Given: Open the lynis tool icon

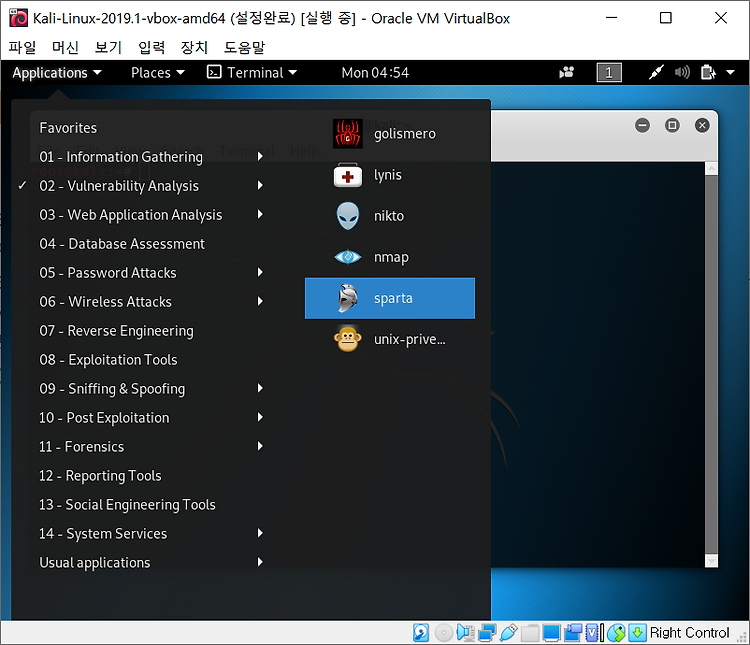Looking at the screenshot, I should tap(347, 175).
